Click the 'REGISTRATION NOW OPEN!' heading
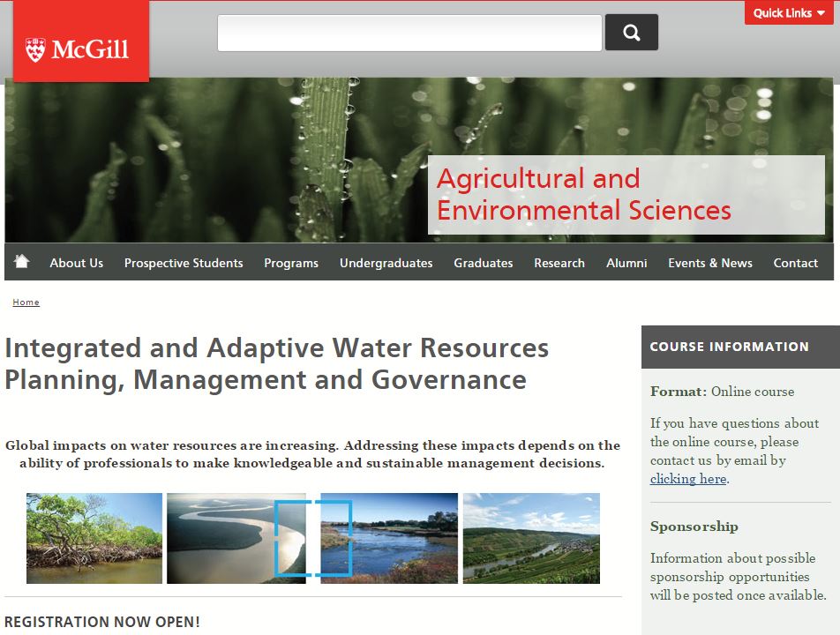This screenshot has height=635, width=840. point(101,622)
